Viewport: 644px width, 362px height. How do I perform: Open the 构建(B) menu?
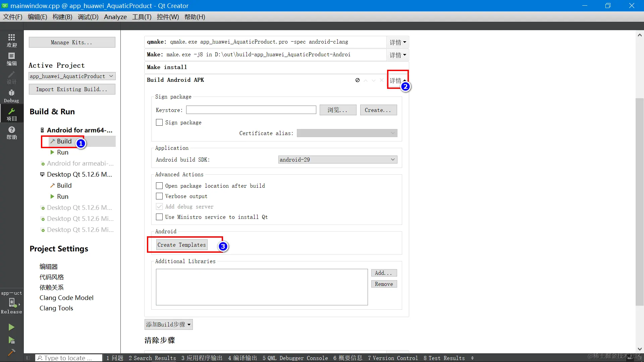point(62,17)
